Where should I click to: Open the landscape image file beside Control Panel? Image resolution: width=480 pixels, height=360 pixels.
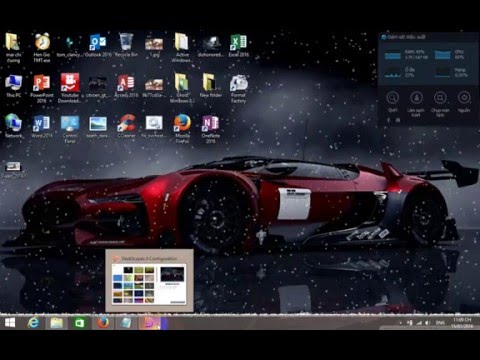tap(98, 127)
